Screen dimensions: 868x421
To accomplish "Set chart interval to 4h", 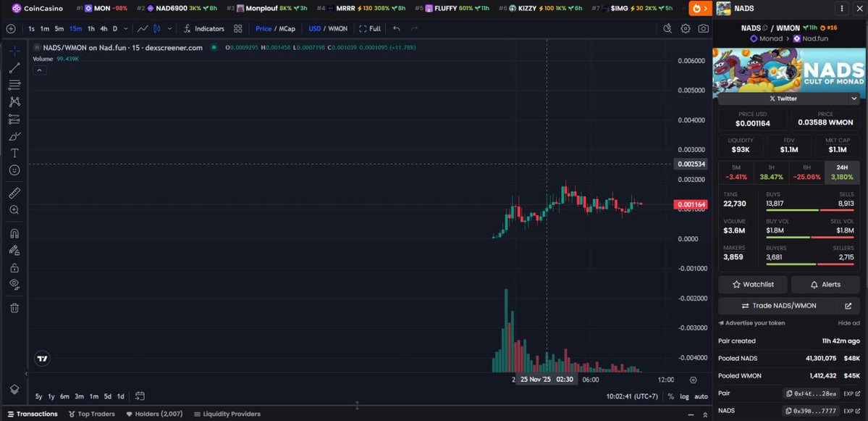I will [x=104, y=29].
